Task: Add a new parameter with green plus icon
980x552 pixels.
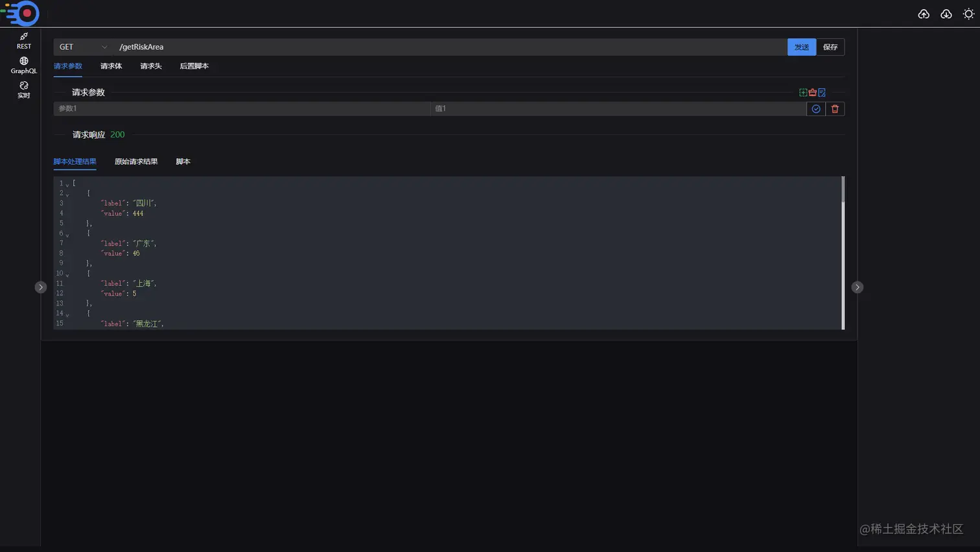Action: pyautogui.click(x=803, y=93)
